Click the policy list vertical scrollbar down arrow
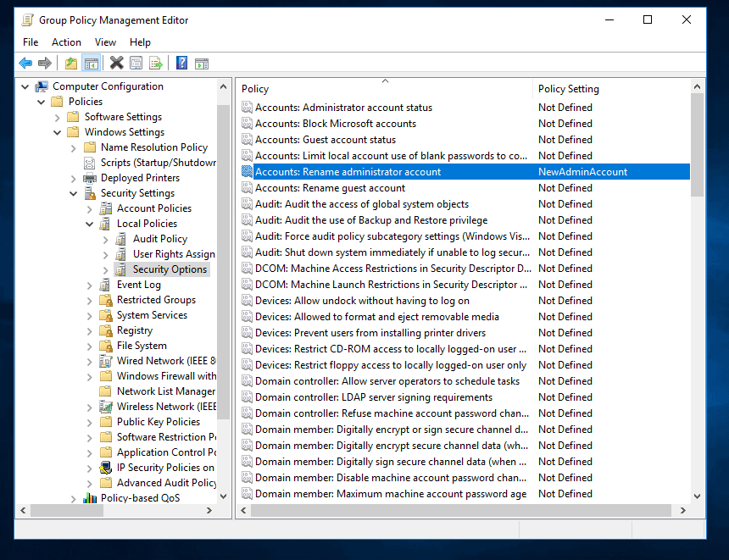729x560 pixels. (697, 496)
